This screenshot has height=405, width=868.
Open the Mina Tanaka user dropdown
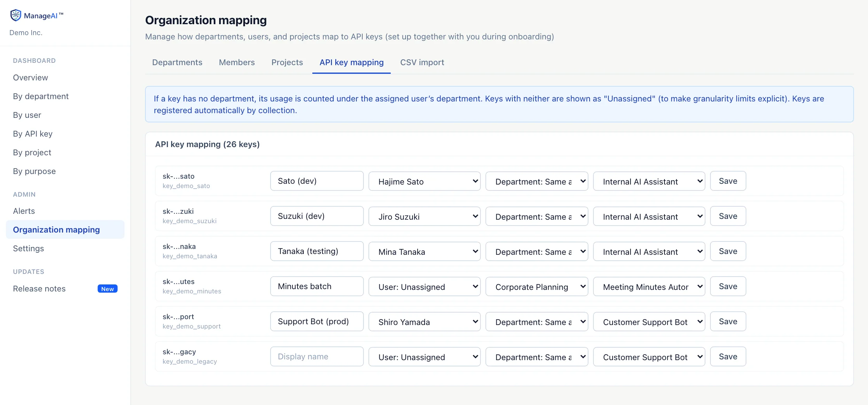[425, 252]
